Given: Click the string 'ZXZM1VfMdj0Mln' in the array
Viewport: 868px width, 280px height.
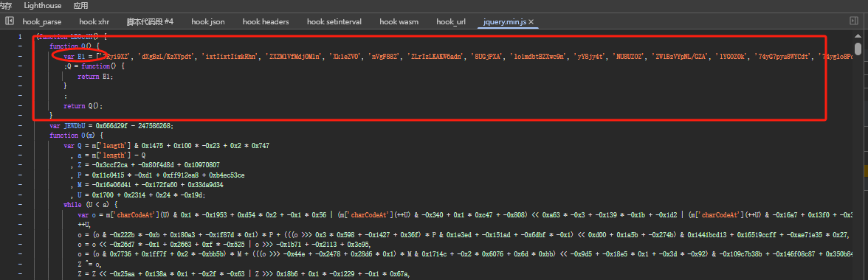Looking at the screenshot, I should [294, 56].
